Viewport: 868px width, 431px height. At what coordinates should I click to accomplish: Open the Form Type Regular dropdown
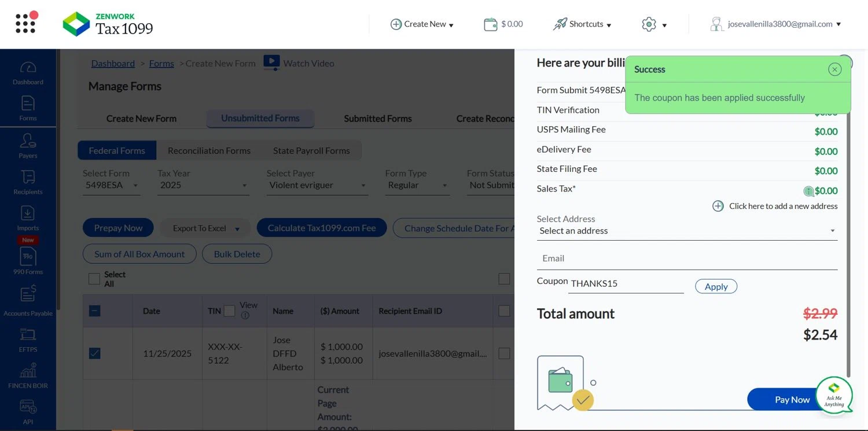417,185
